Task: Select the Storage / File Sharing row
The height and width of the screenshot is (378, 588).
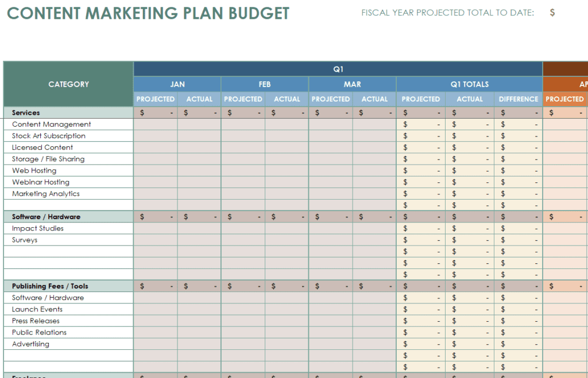Action: pos(48,159)
